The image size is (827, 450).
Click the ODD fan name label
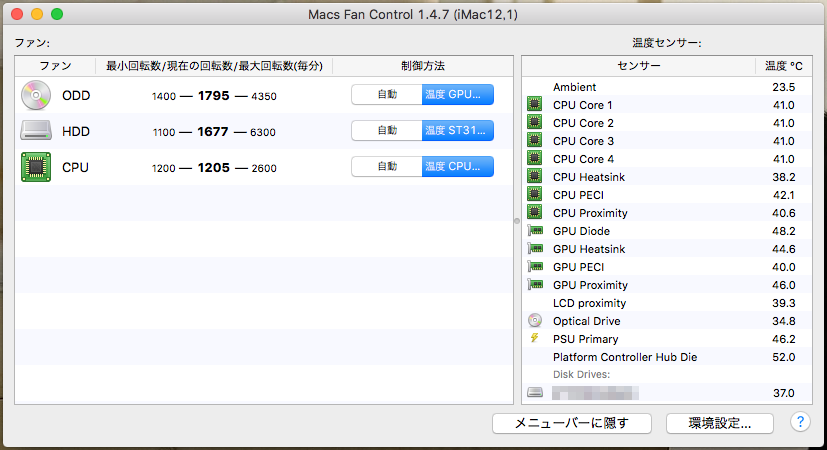point(76,95)
